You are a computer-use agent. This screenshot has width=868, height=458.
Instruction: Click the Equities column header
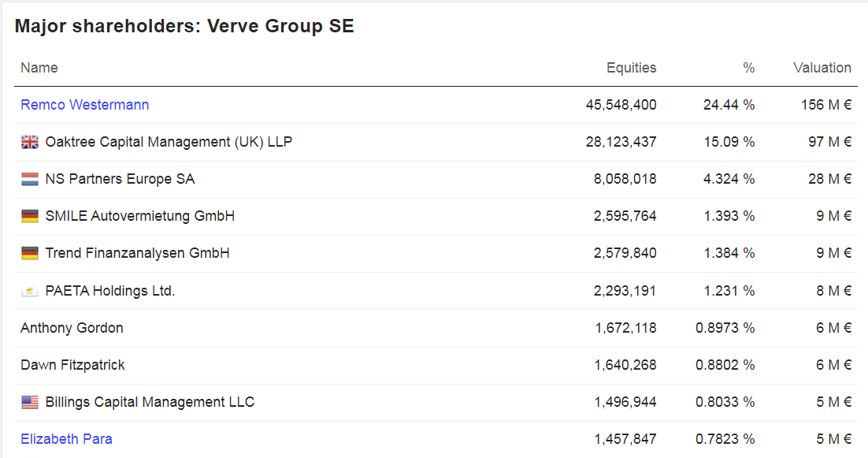(631, 68)
